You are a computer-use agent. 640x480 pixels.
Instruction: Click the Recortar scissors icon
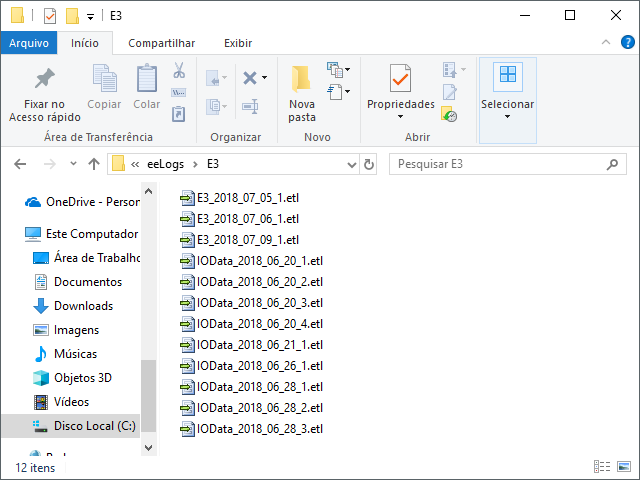tap(179, 71)
